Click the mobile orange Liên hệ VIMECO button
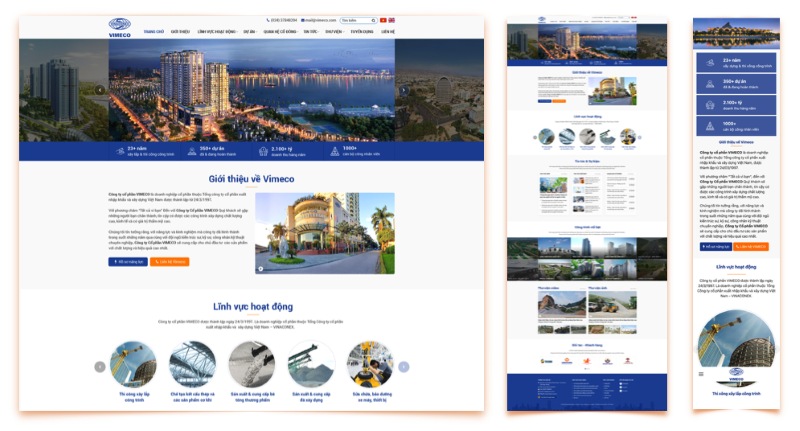Screen dimensions: 800x431 pyautogui.click(x=751, y=247)
